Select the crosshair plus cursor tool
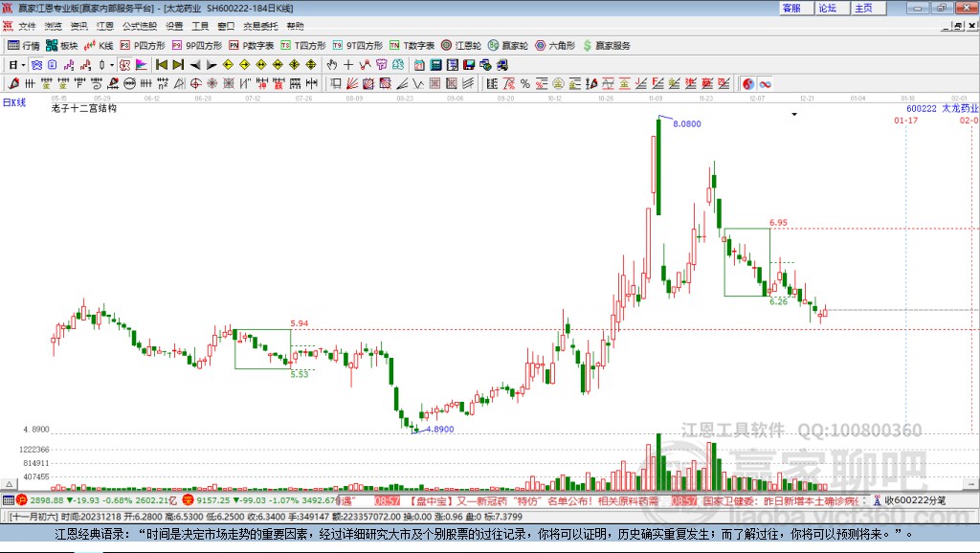Image resolution: width=980 pixels, height=553 pixels. 348,64
